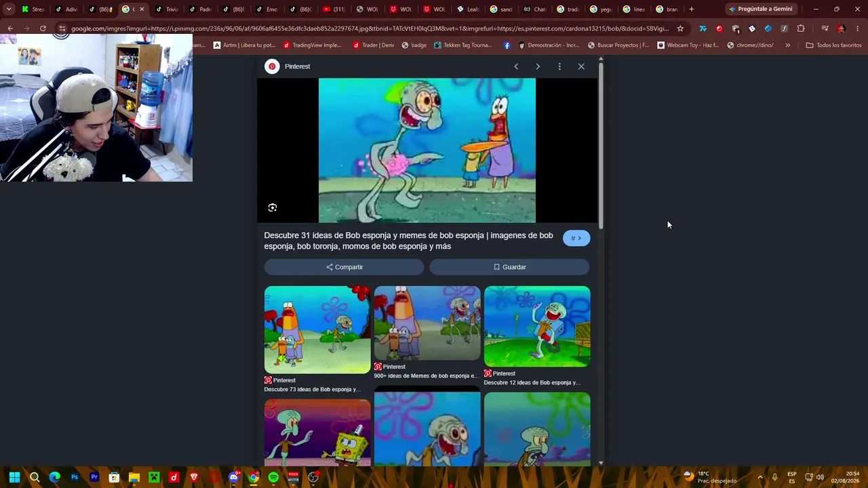Launch Adobe Premiere Pro from the taskbar
This screenshot has width=868, height=488.
(94, 477)
